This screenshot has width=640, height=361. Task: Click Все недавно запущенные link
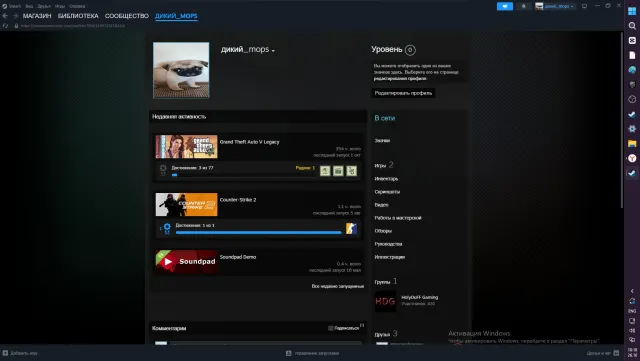338,286
